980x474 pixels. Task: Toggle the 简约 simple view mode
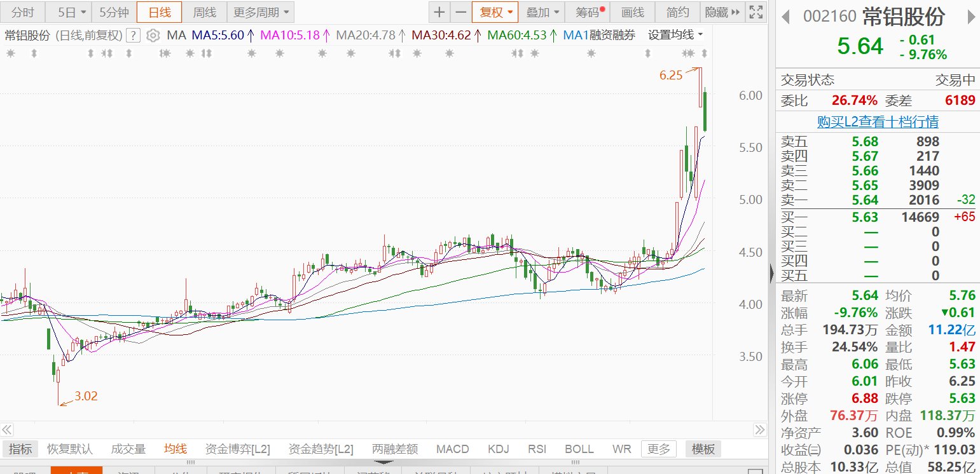pyautogui.click(x=677, y=12)
